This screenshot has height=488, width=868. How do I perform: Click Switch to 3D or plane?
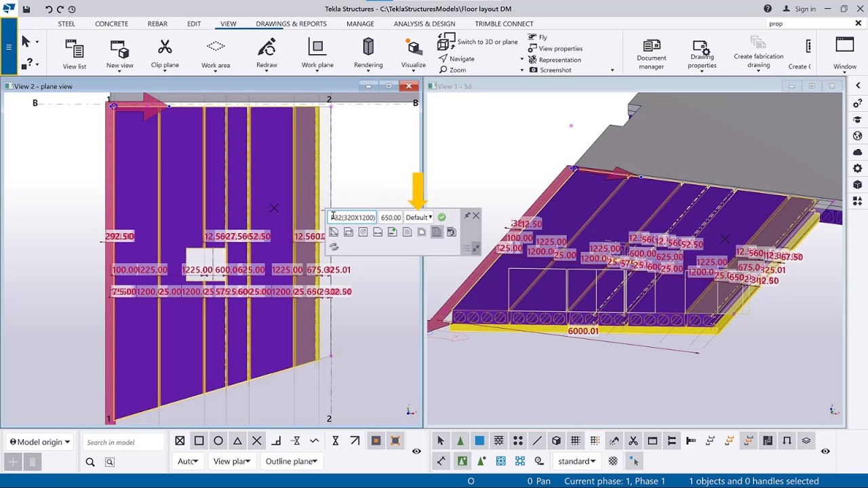(x=477, y=42)
